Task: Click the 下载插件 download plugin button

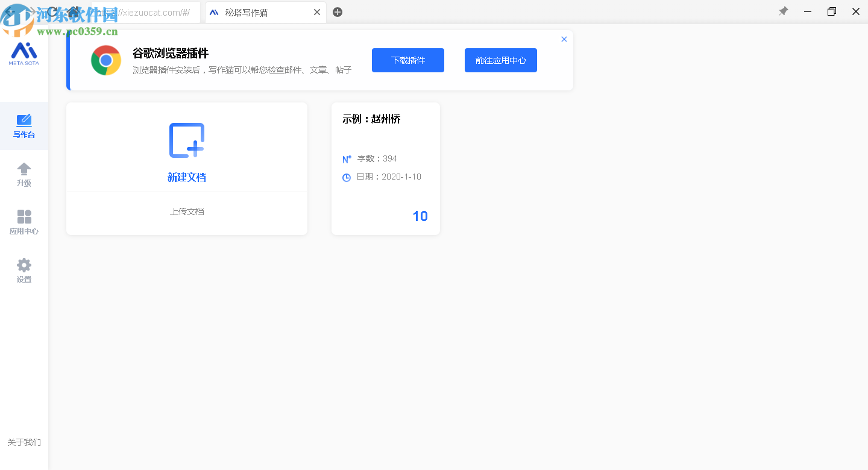Action: click(x=407, y=60)
